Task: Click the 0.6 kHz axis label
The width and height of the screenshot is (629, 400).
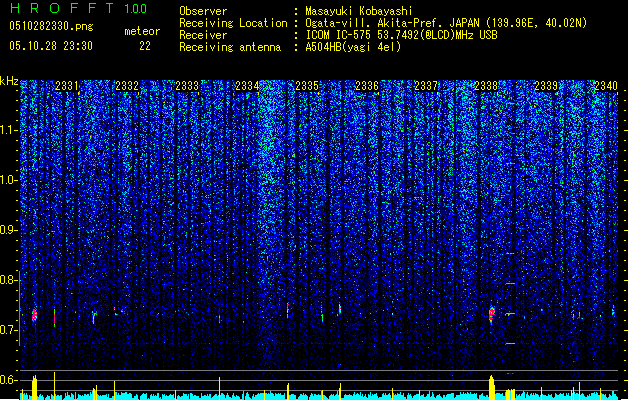Action: point(9,380)
